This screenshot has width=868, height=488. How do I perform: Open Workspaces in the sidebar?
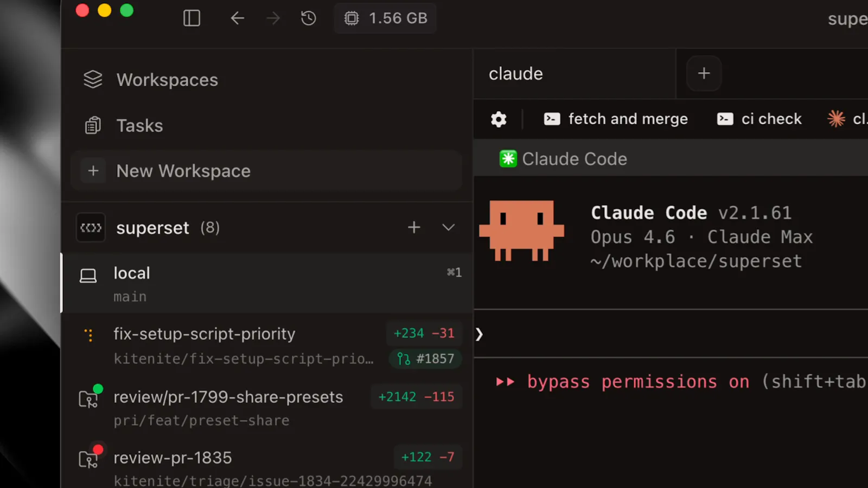click(x=151, y=80)
